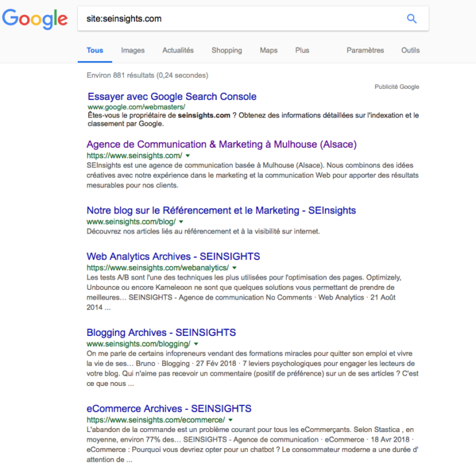Open the Outils search tools
Viewport: 476px width, 467px height.
tap(410, 51)
